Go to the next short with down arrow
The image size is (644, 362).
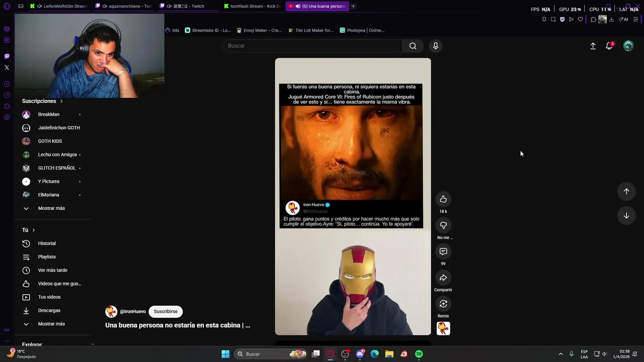626,216
